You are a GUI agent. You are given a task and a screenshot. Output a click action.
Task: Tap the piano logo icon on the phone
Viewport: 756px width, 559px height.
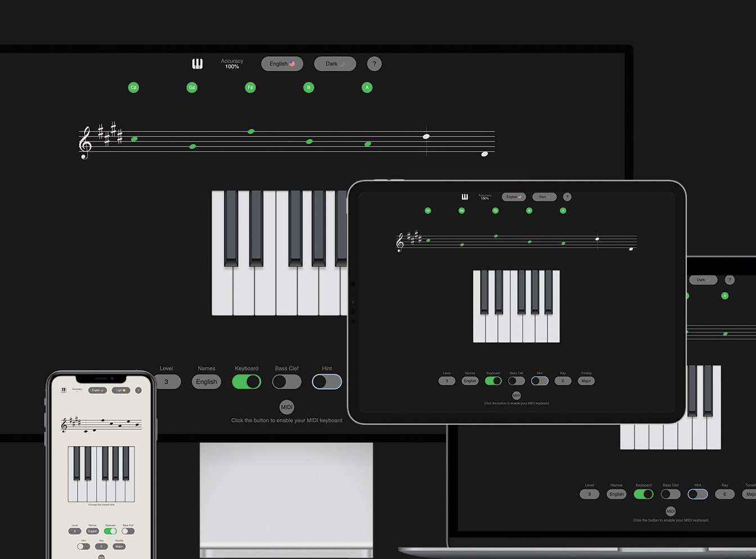point(64,390)
